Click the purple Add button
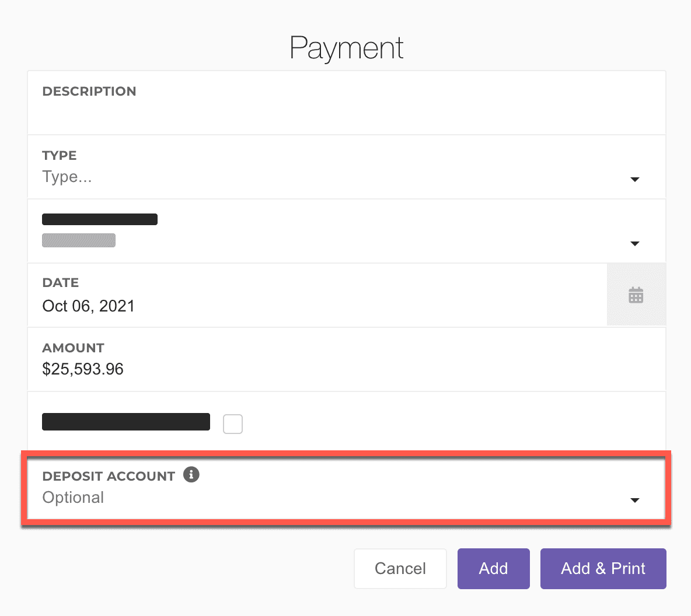Image resolution: width=691 pixels, height=616 pixels. [493, 568]
